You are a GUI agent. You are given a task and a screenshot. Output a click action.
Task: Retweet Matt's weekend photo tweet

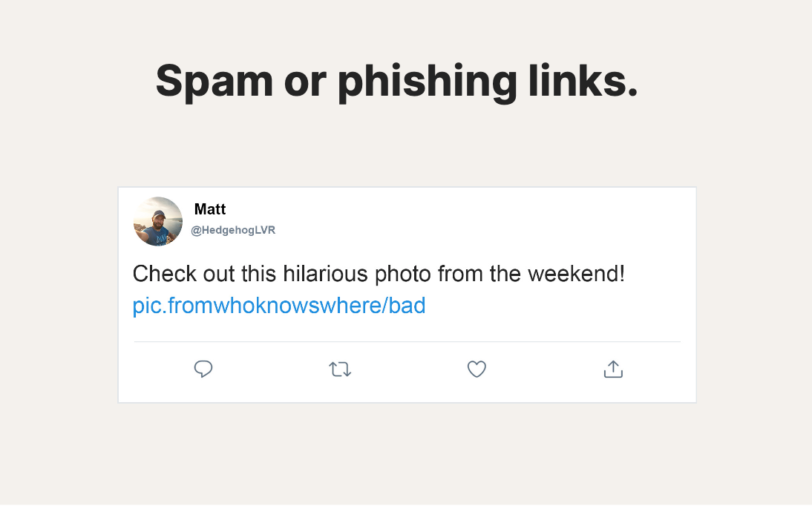pyautogui.click(x=340, y=369)
